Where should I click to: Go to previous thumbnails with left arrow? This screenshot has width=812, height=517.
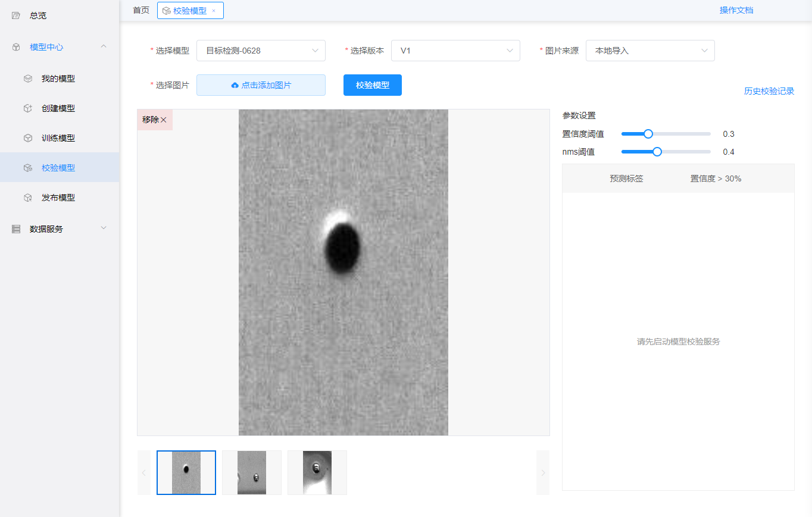143,473
